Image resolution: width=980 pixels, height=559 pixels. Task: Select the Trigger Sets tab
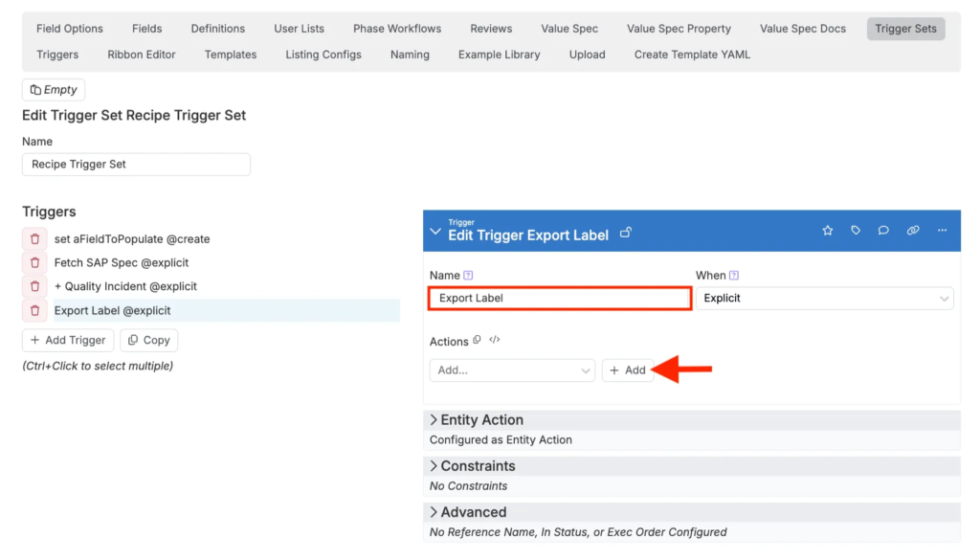905,29
